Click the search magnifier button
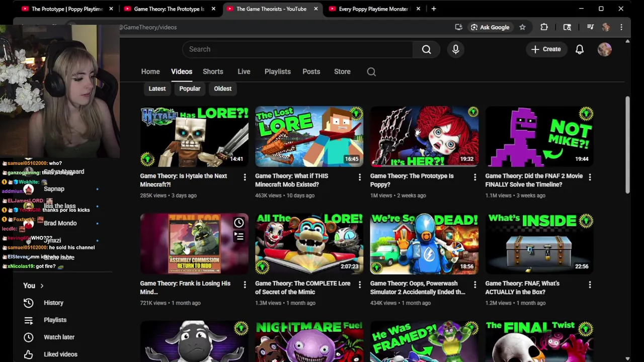This screenshot has width=644, height=362. point(426,49)
